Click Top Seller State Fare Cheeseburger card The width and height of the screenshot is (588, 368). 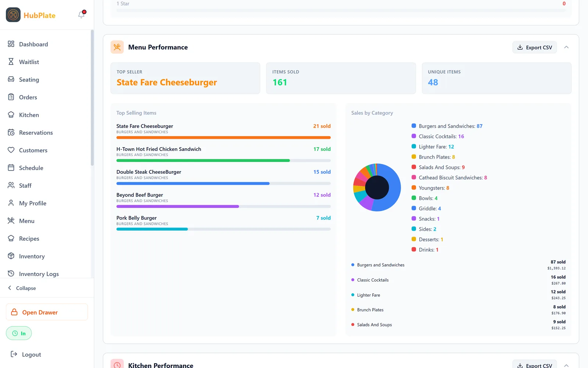tap(185, 78)
